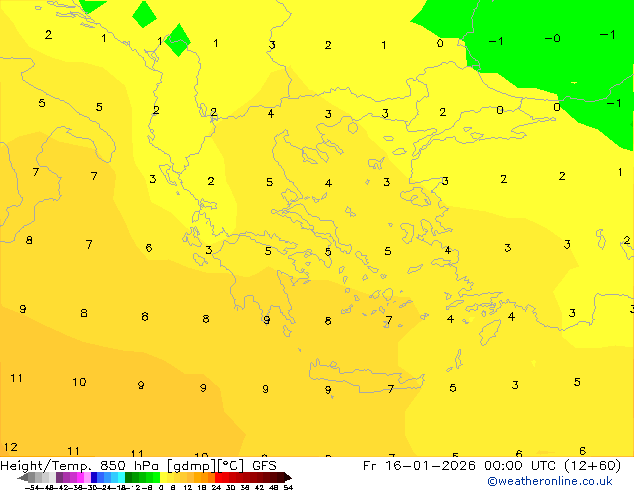634x490 pixels.
Task: Select the "16-01-2026" forecast date
Action: pos(430,466)
